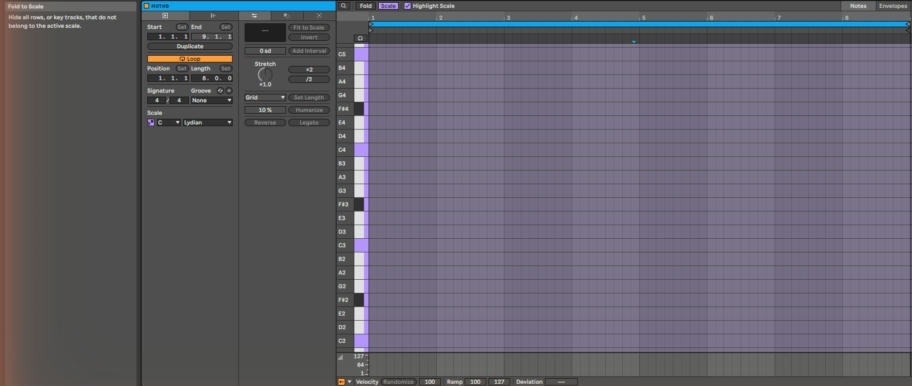Click the signature denominator field

179,100
